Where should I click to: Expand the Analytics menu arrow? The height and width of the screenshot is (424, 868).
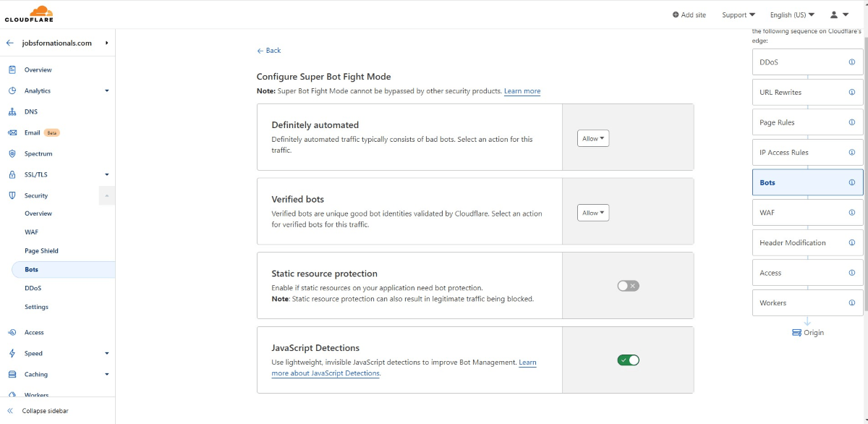pyautogui.click(x=107, y=90)
